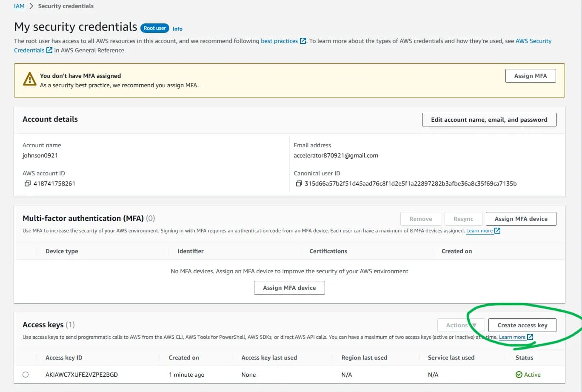Click the green Active status check icon
Image resolution: width=582 pixels, height=392 pixels.
[x=519, y=374]
